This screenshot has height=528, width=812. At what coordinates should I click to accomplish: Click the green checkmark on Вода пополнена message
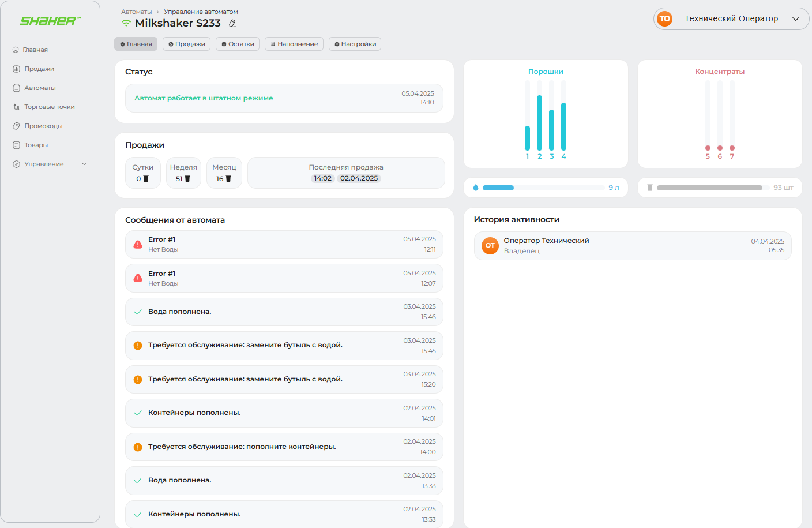[x=138, y=312]
